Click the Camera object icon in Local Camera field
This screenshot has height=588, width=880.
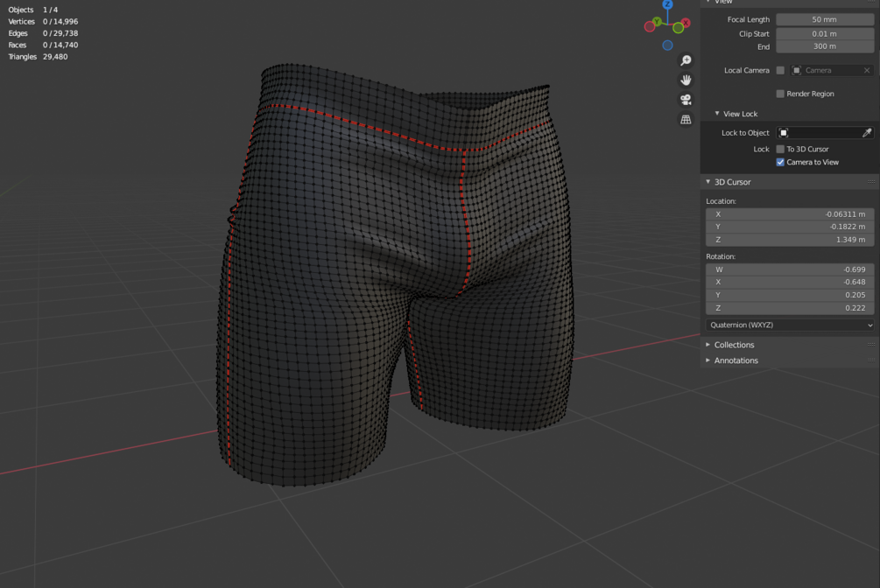pyautogui.click(x=796, y=70)
